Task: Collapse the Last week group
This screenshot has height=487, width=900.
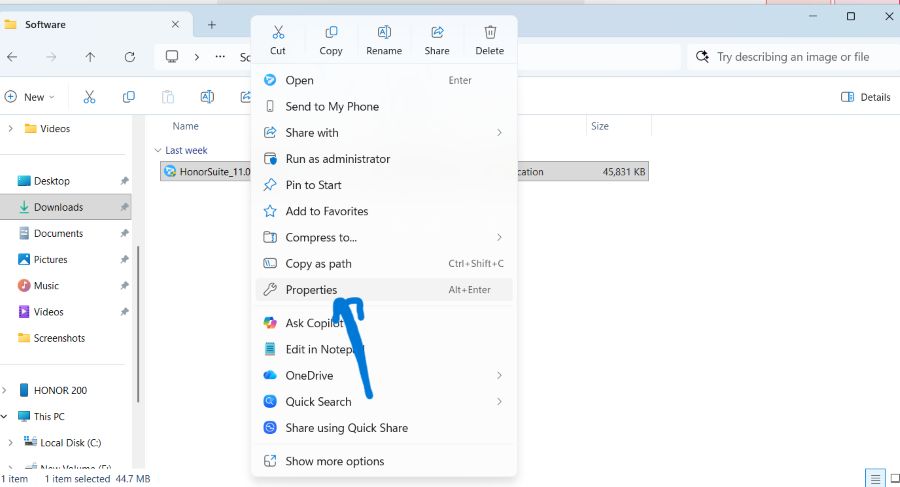Action: coord(158,150)
